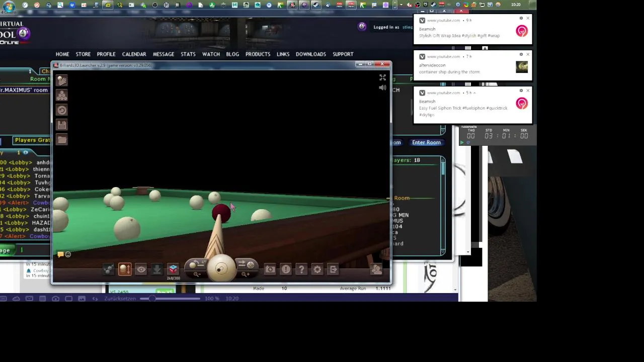This screenshot has height=362, width=644.
Task: Click the exit game door icon
Action: click(x=333, y=270)
